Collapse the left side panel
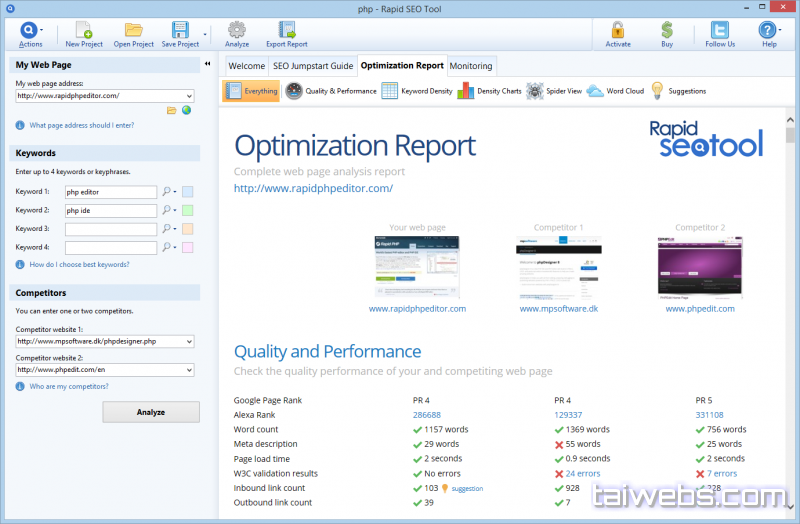This screenshot has height=524, width=800. tap(207, 64)
